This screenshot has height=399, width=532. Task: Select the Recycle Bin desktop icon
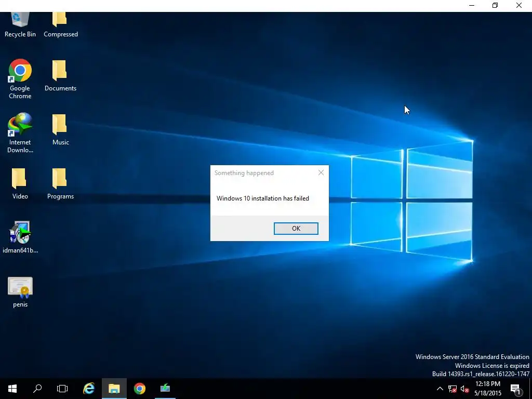click(20, 24)
